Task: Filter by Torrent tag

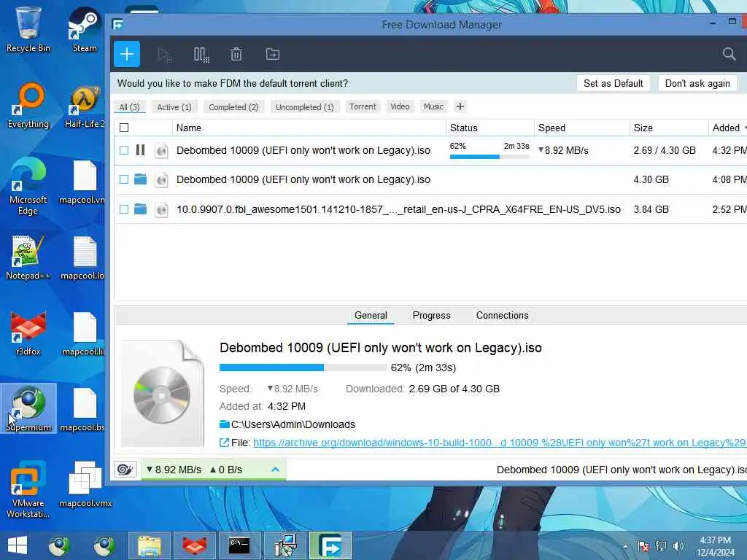Action: [x=363, y=106]
